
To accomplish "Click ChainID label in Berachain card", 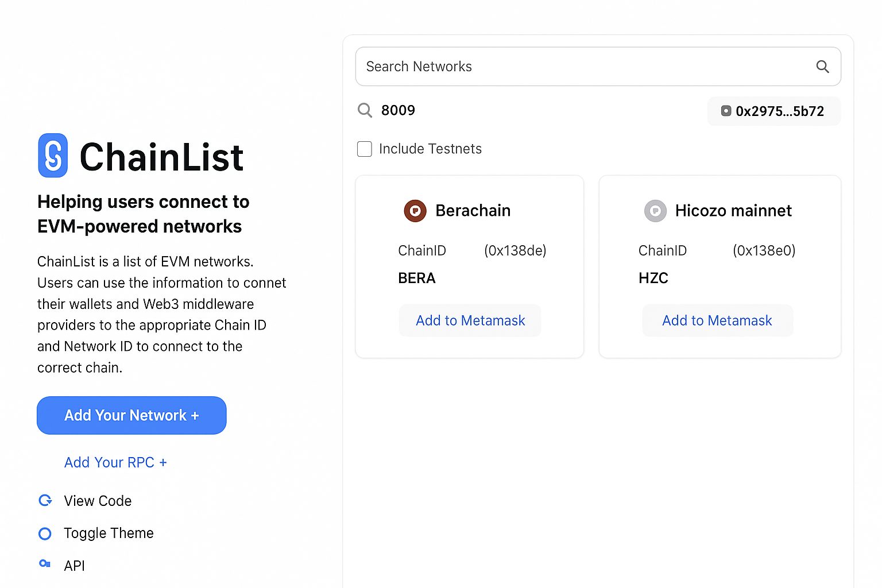I will (422, 250).
